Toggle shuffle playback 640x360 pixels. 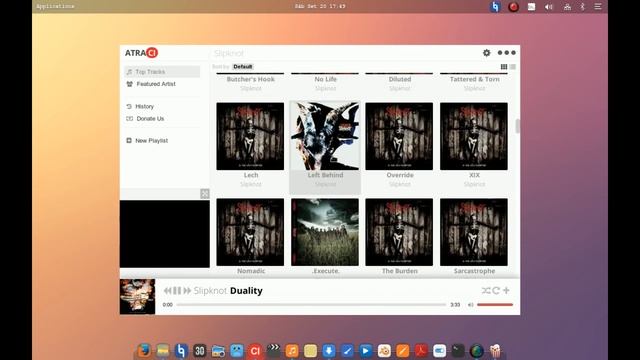coord(486,290)
